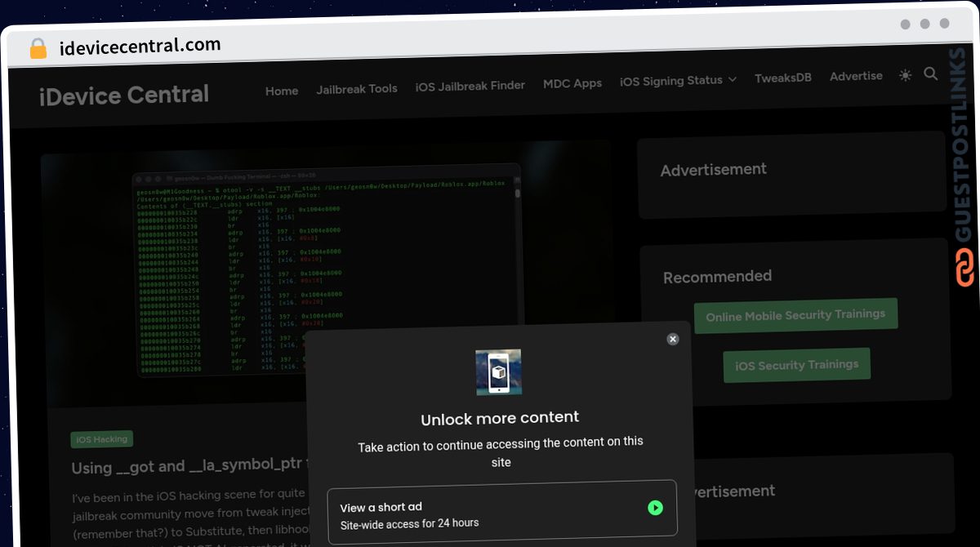This screenshot has height=547, width=980.
Task: Click the green play icon for short ad
Action: (655, 508)
